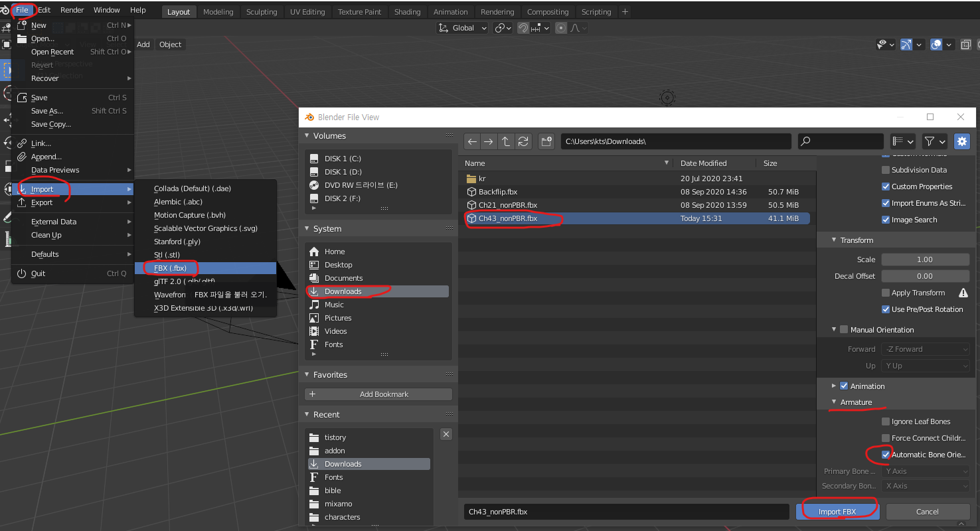The width and height of the screenshot is (980, 531).
Task: Uncheck Custom Properties option
Action: click(886, 187)
